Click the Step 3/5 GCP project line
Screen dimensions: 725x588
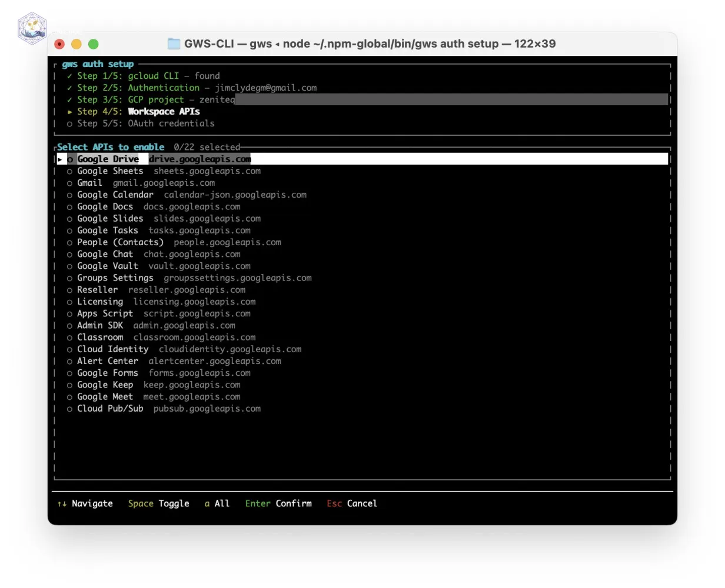pyautogui.click(x=151, y=99)
